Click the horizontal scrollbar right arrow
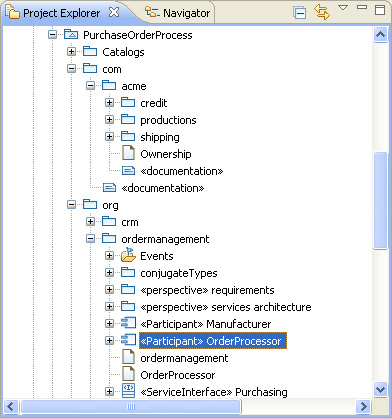 363,406
